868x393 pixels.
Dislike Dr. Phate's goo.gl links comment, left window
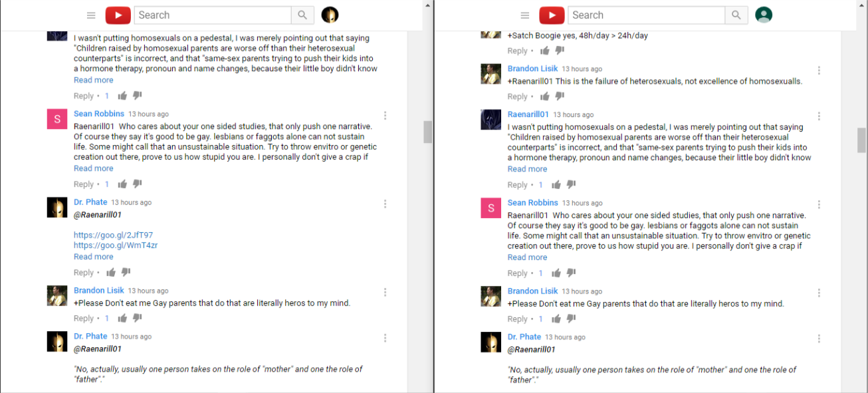pos(126,273)
